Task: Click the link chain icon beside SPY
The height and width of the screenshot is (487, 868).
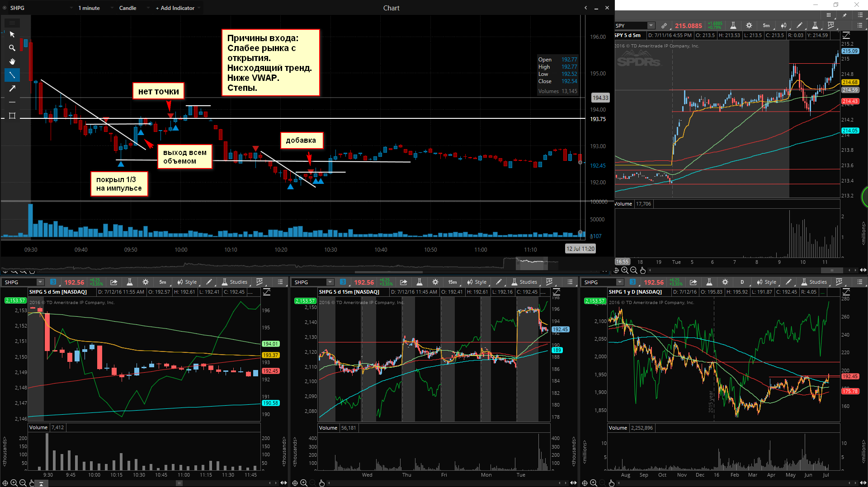Action: pos(664,26)
